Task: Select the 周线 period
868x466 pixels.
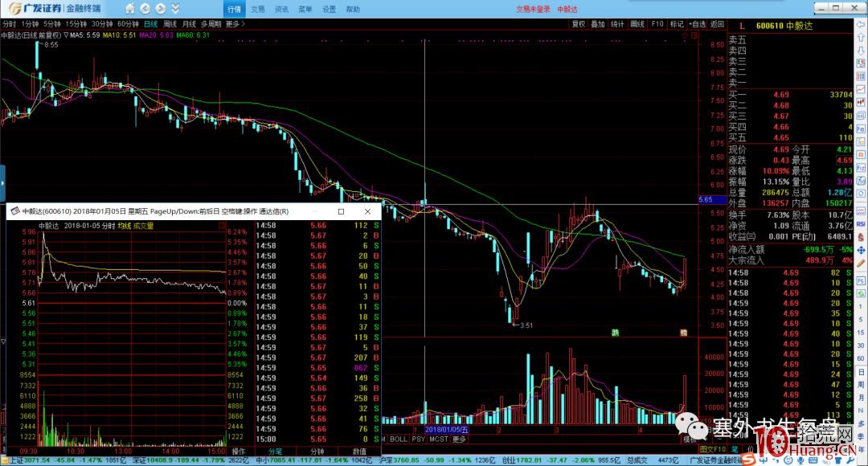Action: pyautogui.click(x=170, y=24)
